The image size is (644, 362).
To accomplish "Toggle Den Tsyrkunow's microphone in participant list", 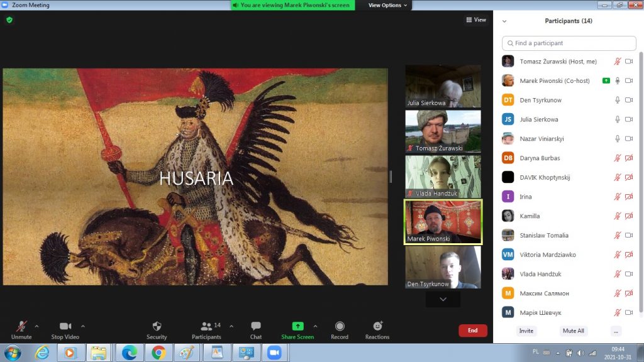I will tap(618, 100).
